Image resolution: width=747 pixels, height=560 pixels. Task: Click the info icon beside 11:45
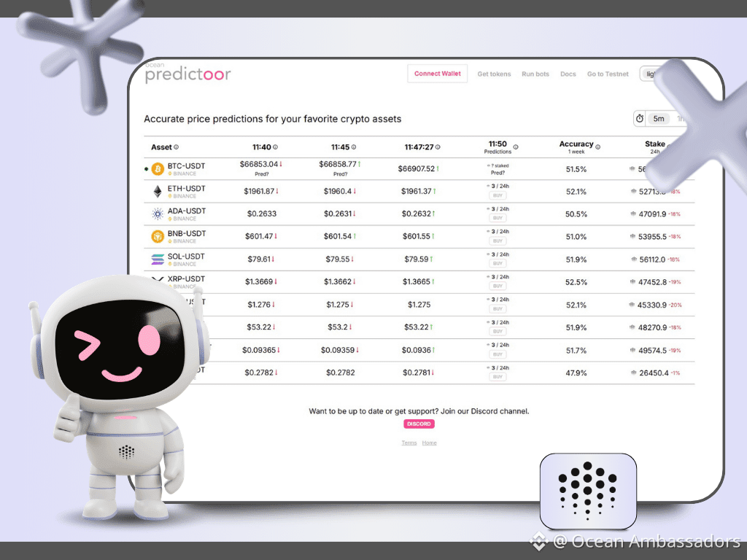point(354,147)
